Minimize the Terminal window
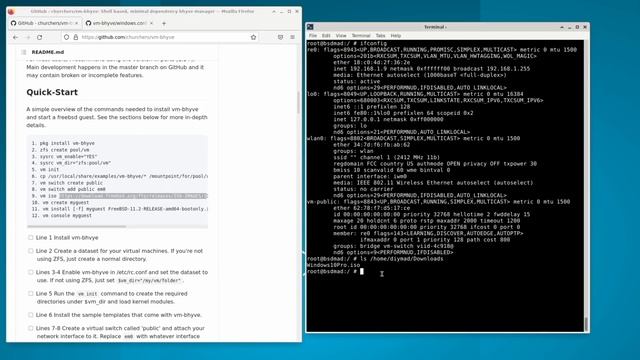This screenshot has width=640, height=360. tap(569, 27)
